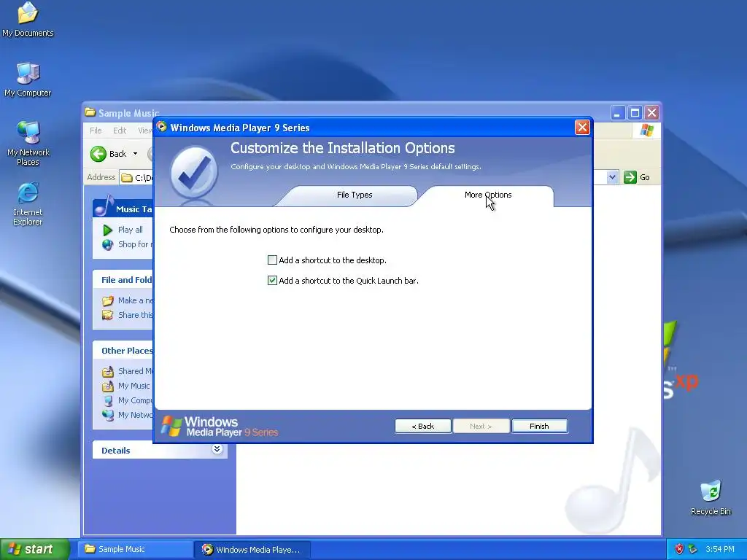Close the Sample Music window
Image resolution: width=747 pixels, height=560 pixels.
coord(651,113)
